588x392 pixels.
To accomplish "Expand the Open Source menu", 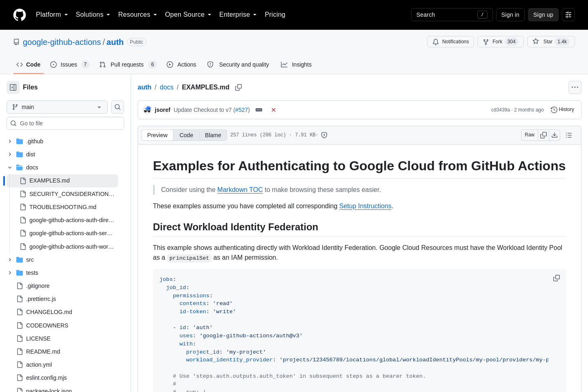I will (188, 15).
